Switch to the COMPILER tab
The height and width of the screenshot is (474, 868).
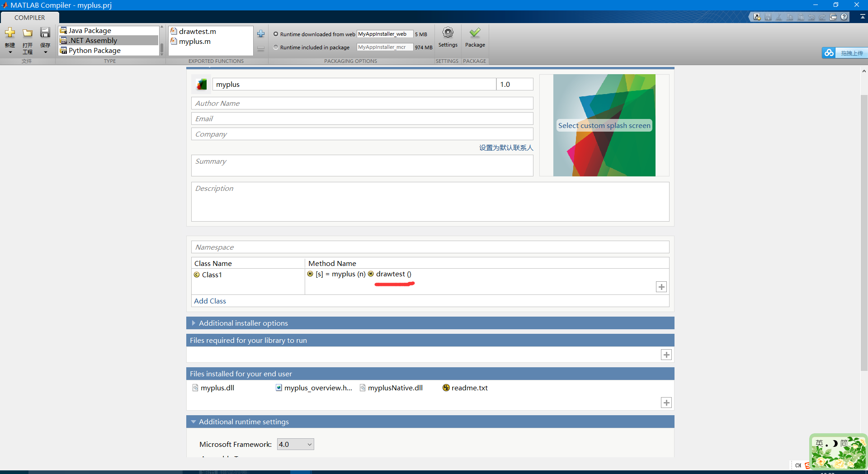[30, 18]
